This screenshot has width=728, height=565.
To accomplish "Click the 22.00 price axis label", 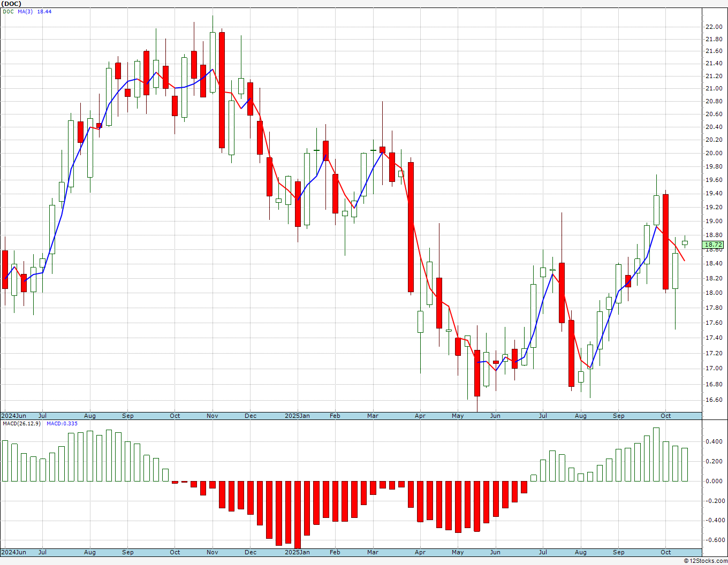I will pos(714,27).
